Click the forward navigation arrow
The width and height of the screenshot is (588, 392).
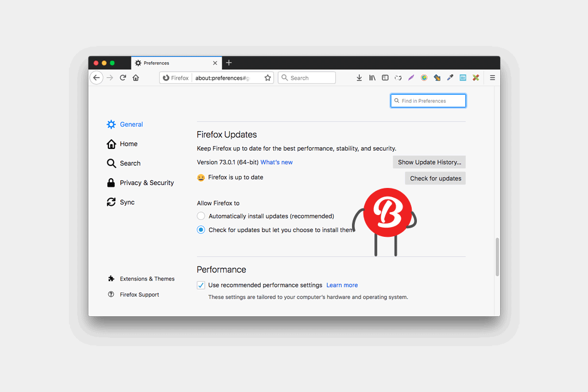tap(110, 78)
